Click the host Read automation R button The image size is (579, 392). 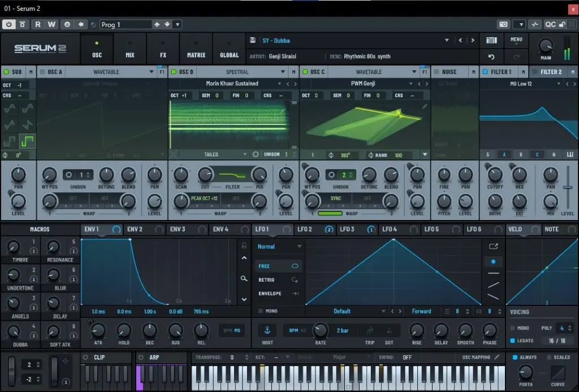[x=38, y=24]
